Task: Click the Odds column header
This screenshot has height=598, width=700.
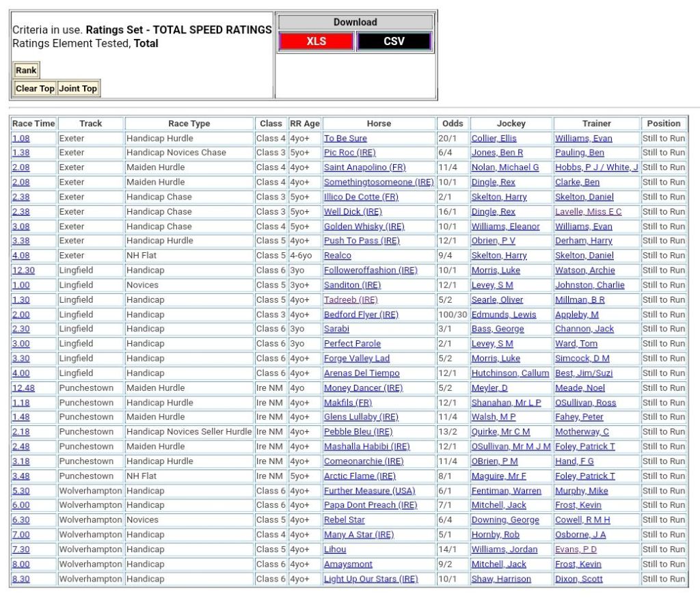Action: point(453,124)
